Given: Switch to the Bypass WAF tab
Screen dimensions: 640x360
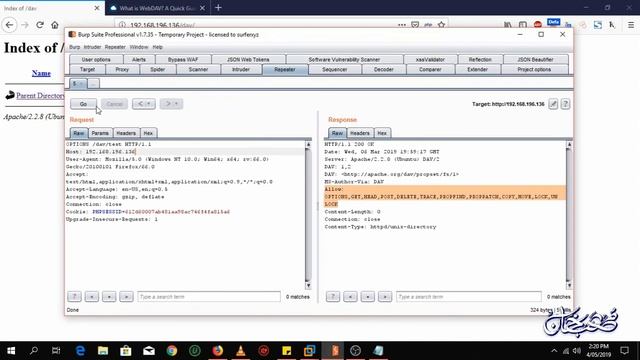Looking at the screenshot, I should [x=183, y=60].
